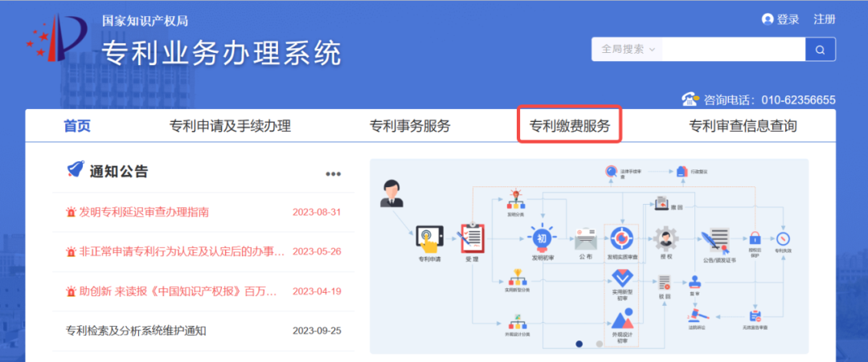Click the 公布 envelope icon
This screenshot has width=868, height=362.
586,238
